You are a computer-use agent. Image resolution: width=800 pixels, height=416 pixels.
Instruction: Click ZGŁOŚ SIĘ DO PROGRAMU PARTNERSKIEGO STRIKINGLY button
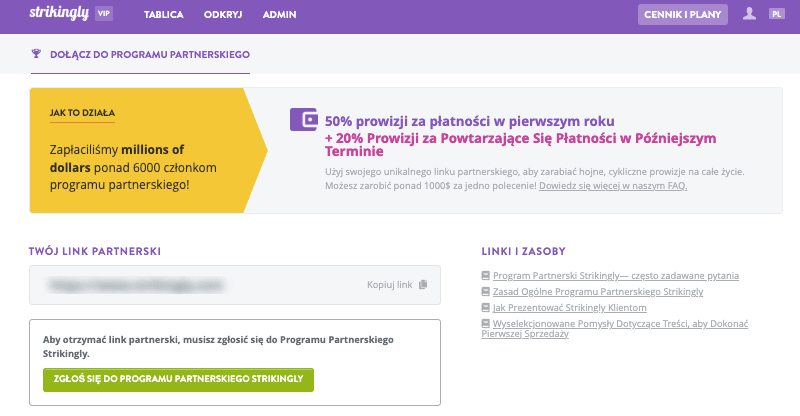pyautogui.click(x=179, y=379)
